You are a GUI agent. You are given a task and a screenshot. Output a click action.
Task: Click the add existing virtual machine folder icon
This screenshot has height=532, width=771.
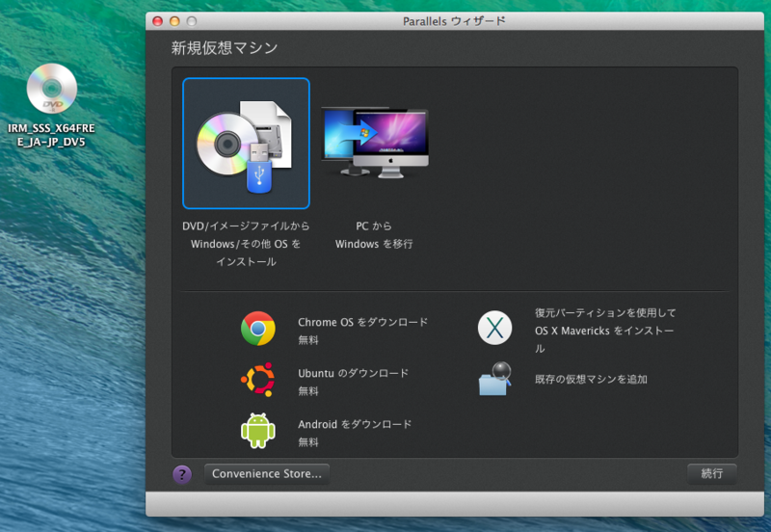(494, 379)
